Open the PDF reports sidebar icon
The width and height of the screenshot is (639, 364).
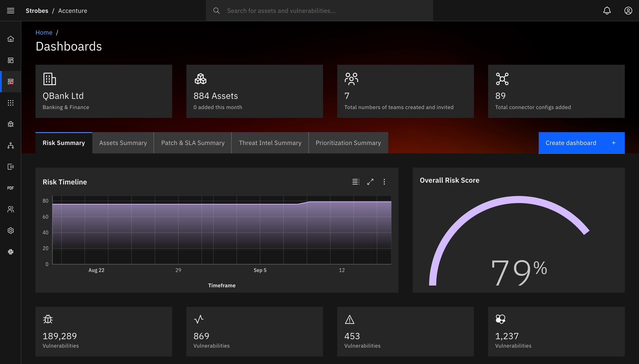click(x=10, y=188)
